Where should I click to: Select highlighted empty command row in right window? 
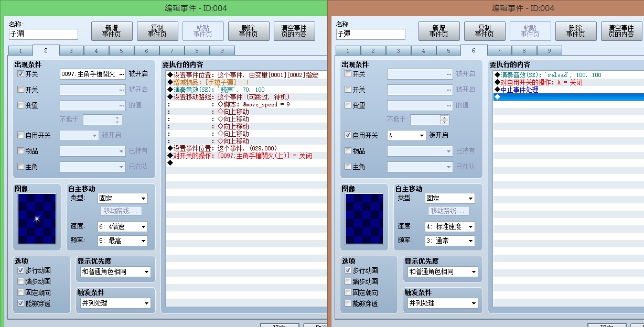point(568,97)
